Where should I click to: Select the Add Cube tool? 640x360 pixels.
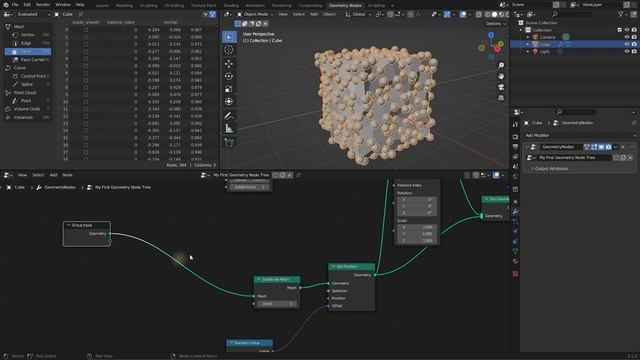tap(229, 142)
